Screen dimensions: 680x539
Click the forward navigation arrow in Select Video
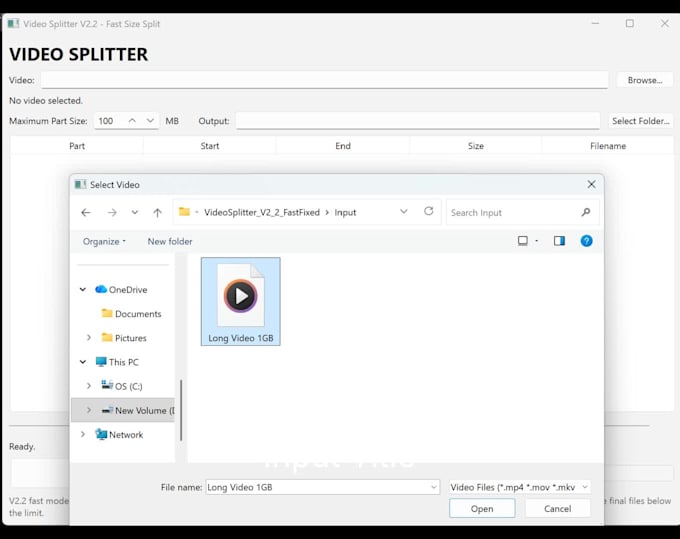(x=112, y=212)
